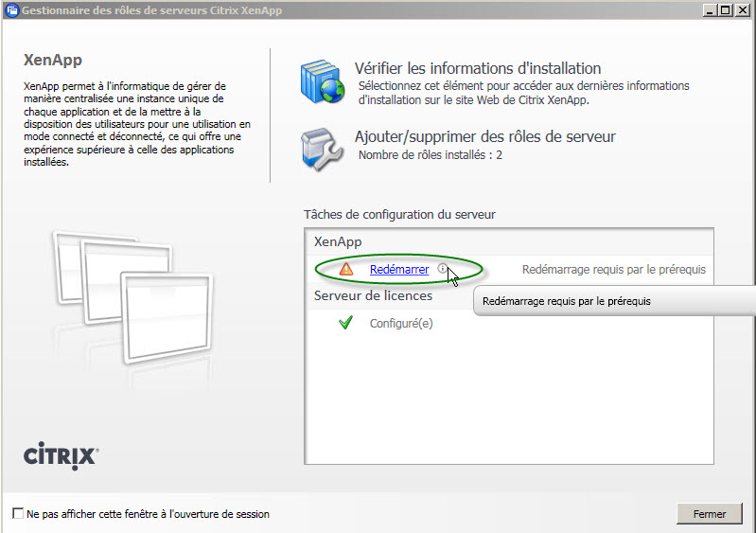Open Vérifier les informations d'installation
This screenshot has width=756, height=533.
coord(478,68)
